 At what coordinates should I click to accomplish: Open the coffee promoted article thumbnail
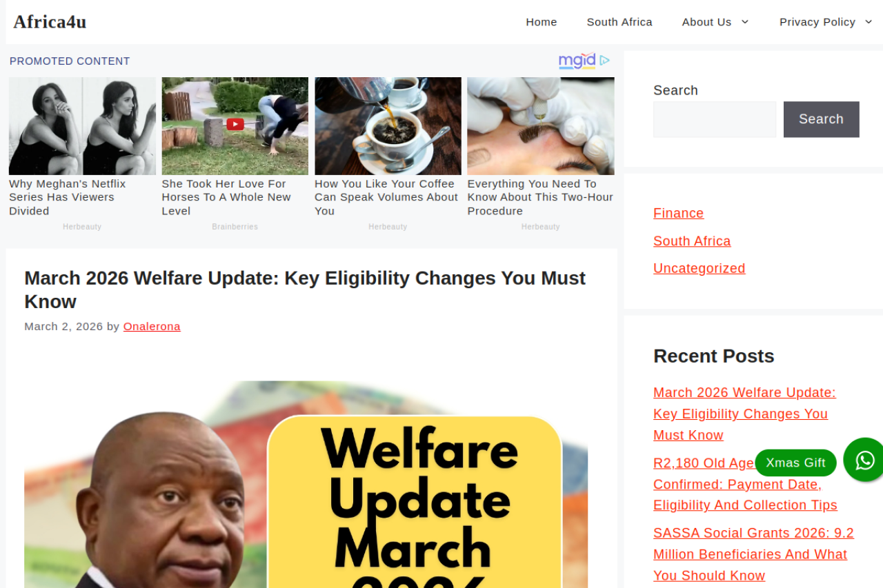pyautogui.click(x=388, y=125)
